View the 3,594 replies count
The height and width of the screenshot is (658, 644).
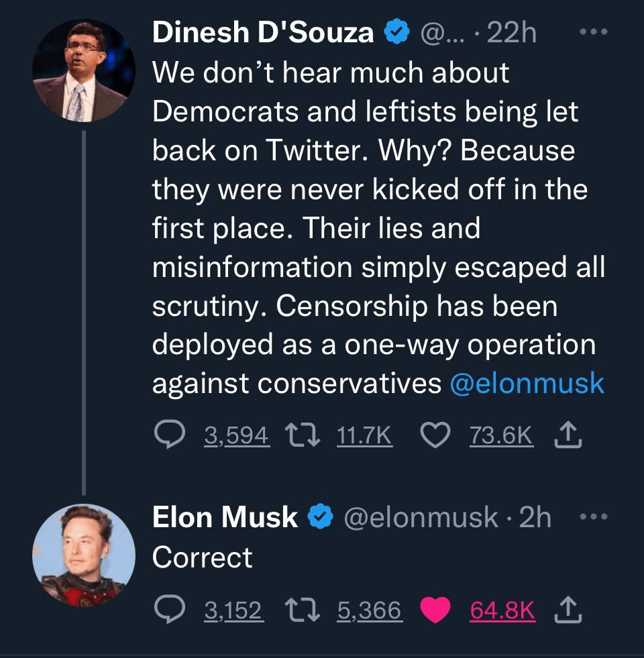[236, 437]
